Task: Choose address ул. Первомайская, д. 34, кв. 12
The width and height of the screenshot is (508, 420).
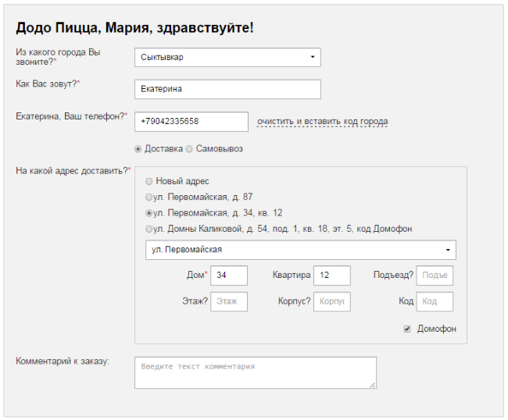Action: 148,213
